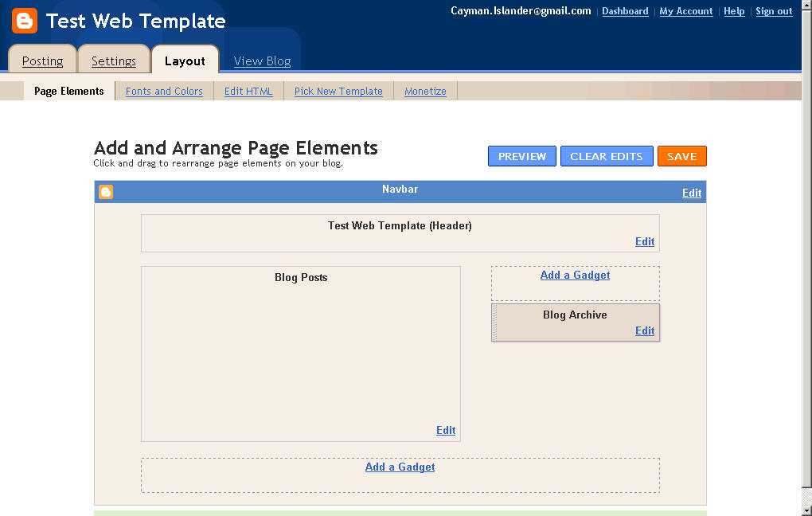Select the Layout tab
Screen dimensions: 812x516
pyautogui.click(x=185, y=61)
